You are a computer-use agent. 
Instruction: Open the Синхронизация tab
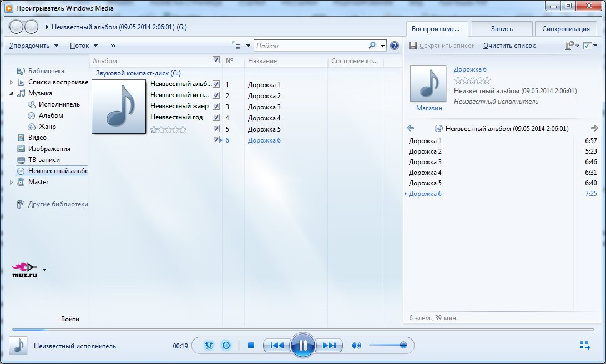click(x=565, y=29)
